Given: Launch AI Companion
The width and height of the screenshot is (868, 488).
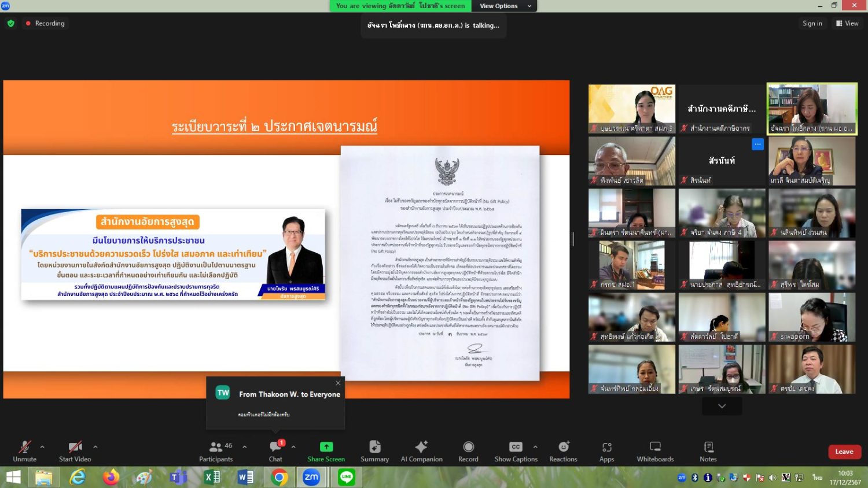Looking at the screenshot, I should tap(421, 448).
